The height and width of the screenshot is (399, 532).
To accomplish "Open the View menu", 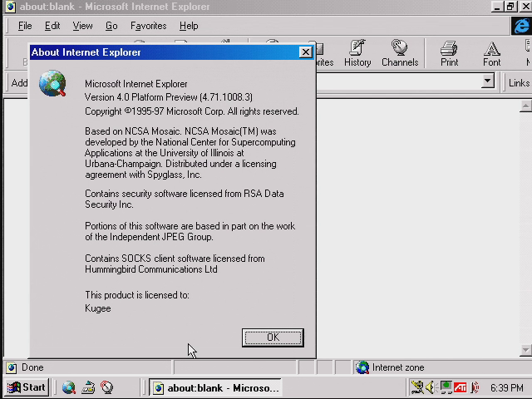I will [x=82, y=26].
